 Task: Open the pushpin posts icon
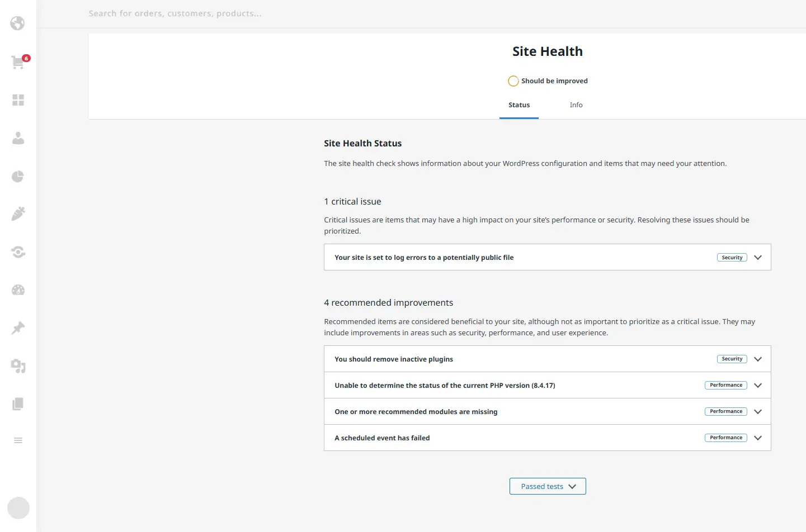(x=18, y=328)
